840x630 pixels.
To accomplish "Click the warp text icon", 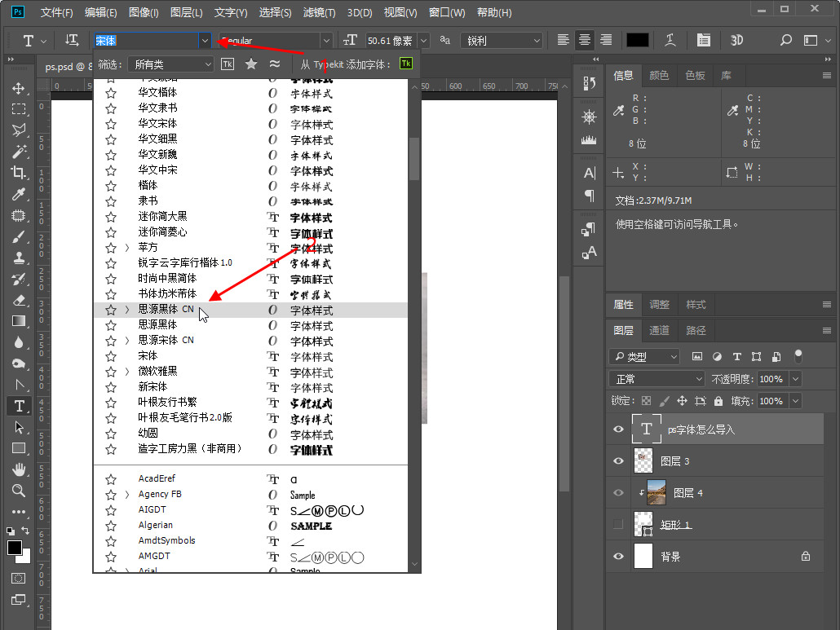I will click(x=670, y=40).
